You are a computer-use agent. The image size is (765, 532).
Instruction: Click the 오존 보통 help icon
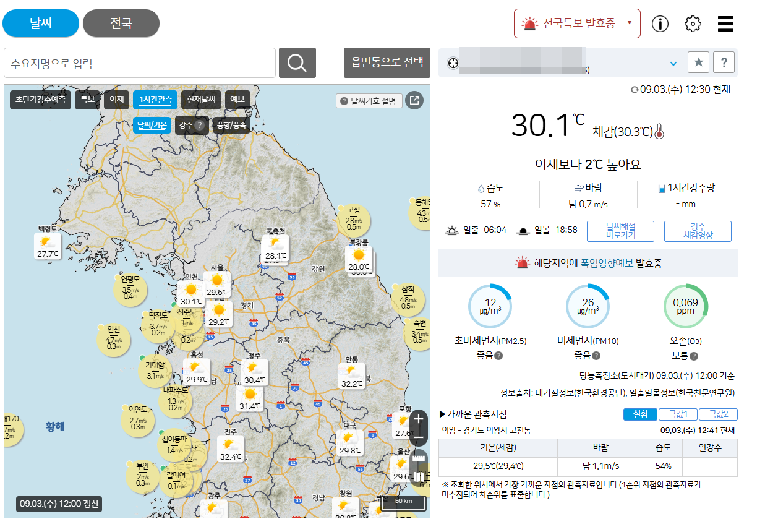click(x=694, y=356)
